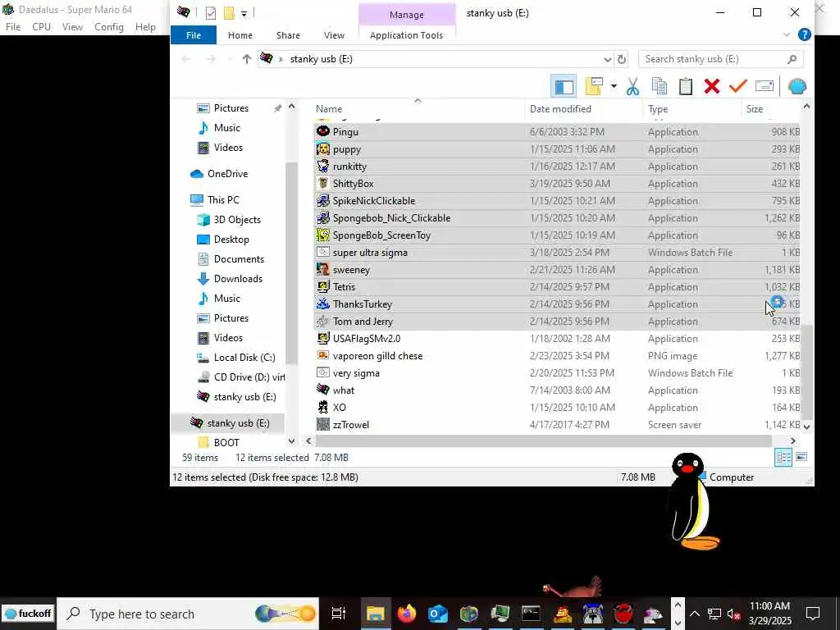Sort by the Date modified column header
The image size is (840, 630).
[x=583, y=109]
